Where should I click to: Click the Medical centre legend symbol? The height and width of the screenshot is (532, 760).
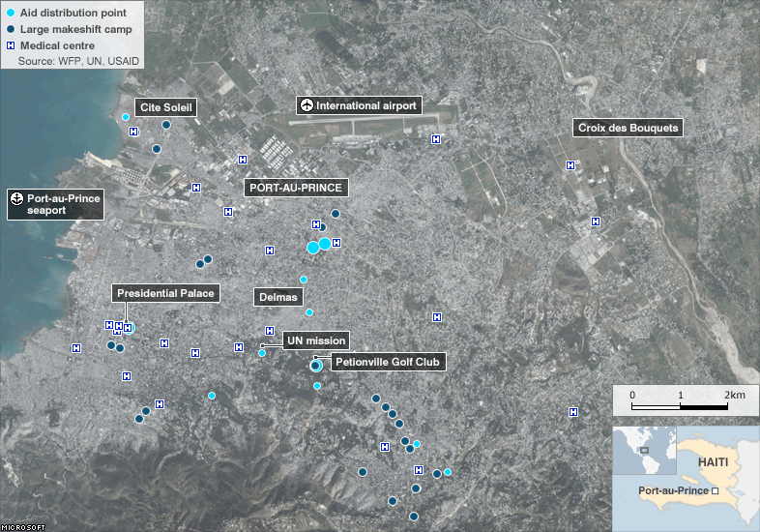pos(10,45)
